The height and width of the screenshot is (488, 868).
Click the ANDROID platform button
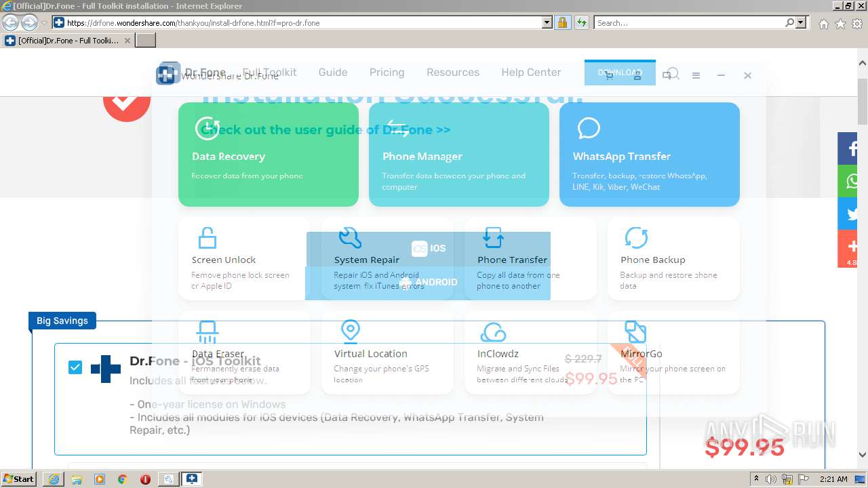(x=428, y=283)
